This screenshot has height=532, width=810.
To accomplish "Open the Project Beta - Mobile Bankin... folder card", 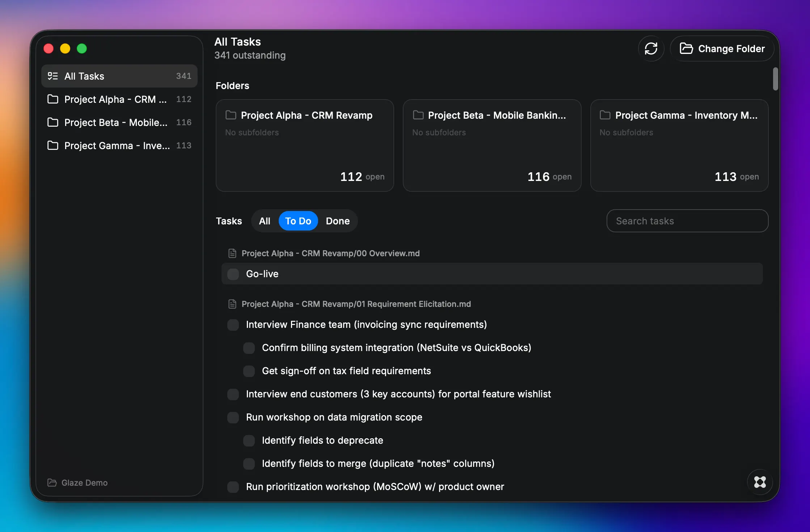I will (x=492, y=145).
